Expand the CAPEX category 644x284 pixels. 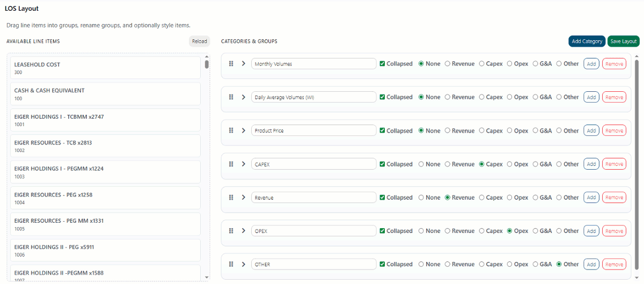243,164
